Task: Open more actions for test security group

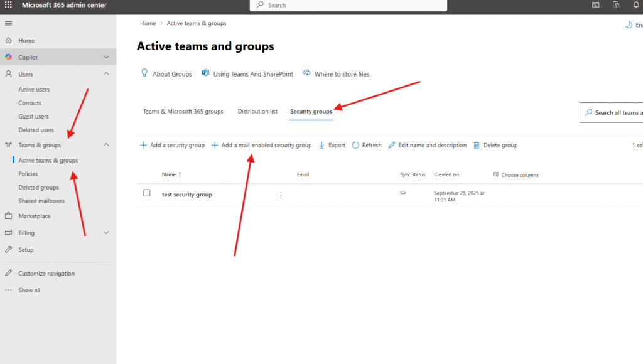Action: pyautogui.click(x=281, y=195)
